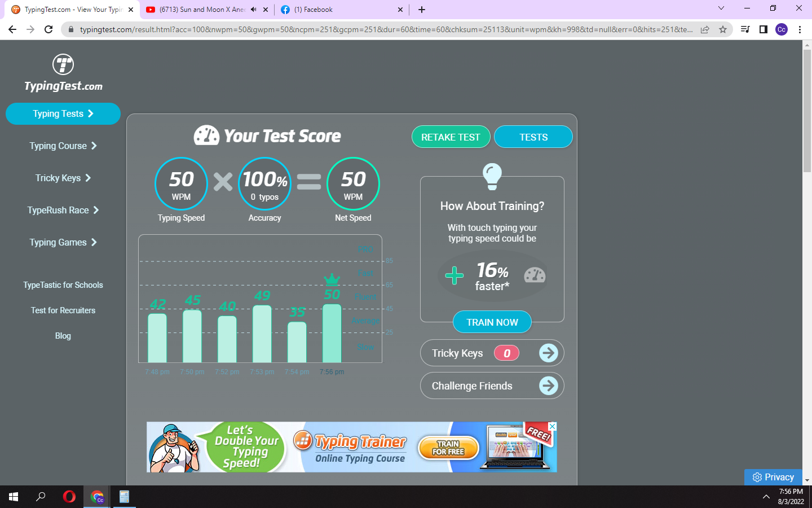Screen dimensions: 812x508
Task: Click TRAIN FOR FREE in the ad
Action: pos(448,448)
